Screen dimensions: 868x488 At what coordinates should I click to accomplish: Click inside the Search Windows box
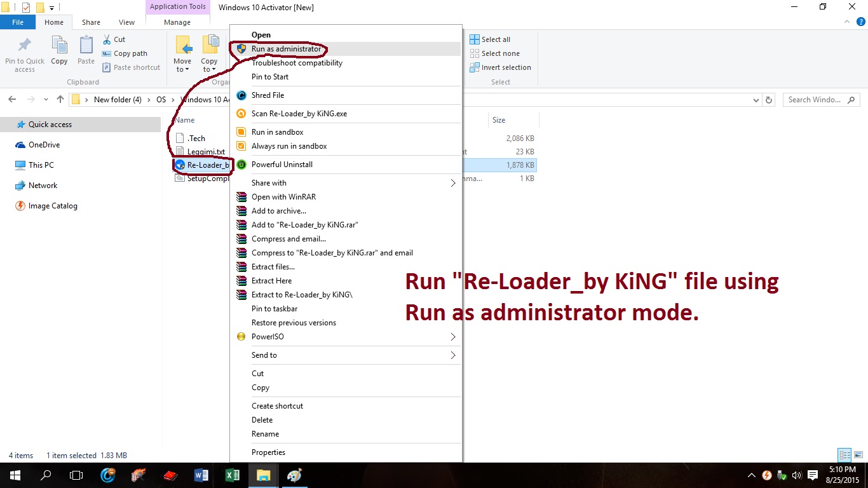click(x=815, y=99)
